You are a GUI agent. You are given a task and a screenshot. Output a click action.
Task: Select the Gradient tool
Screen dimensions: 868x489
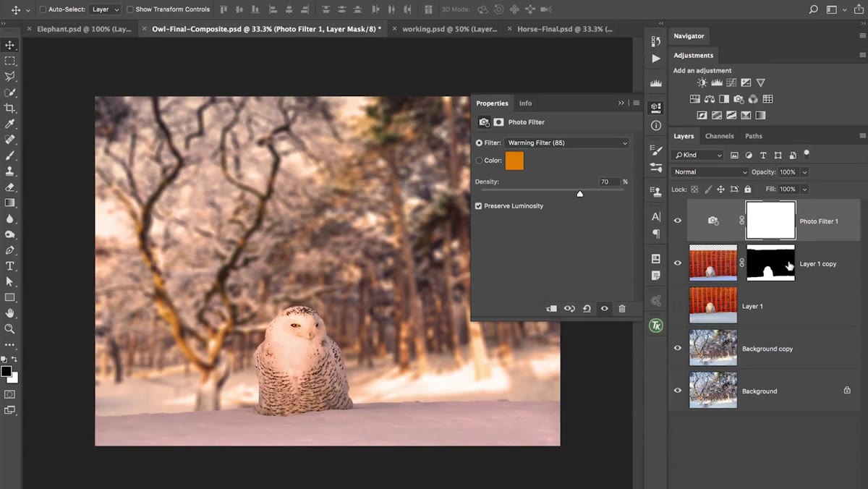pyautogui.click(x=10, y=203)
